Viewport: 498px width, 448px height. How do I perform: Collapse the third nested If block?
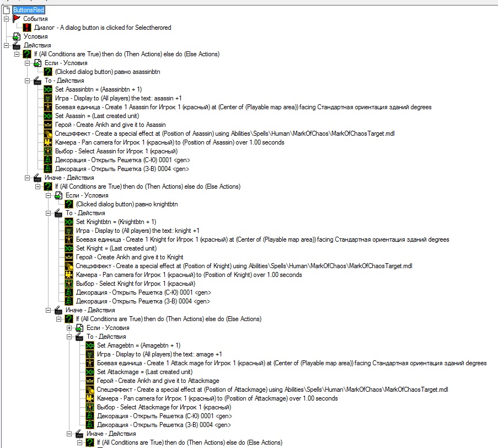(x=58, y=319)
